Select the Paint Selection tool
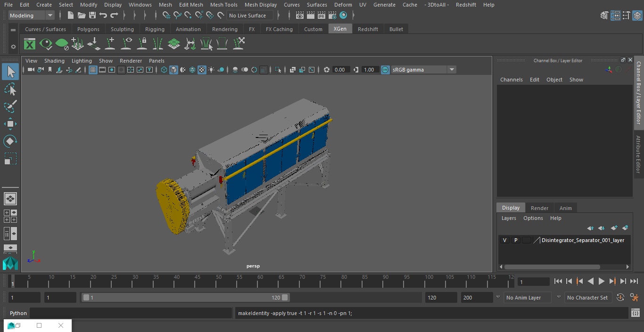Screen dimensions: 644x332 coord(10,106)
